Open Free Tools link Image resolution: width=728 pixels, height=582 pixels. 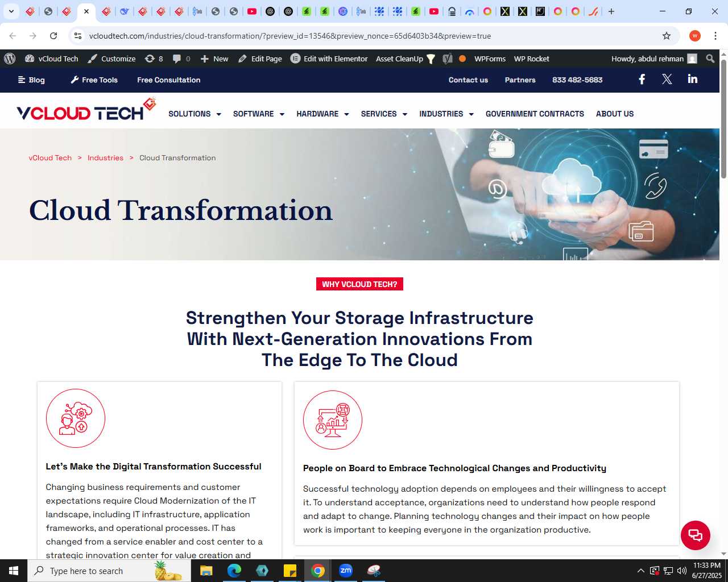(94, 80)
